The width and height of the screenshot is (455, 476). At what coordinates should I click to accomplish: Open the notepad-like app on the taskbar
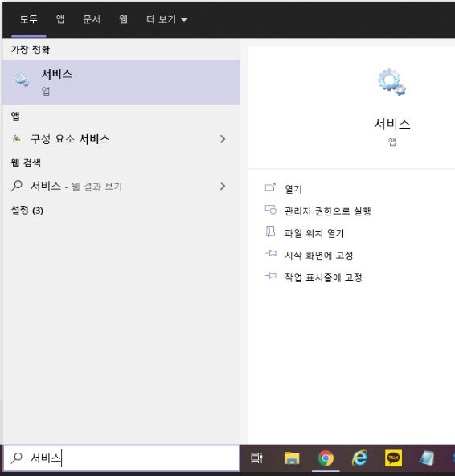point(427,458)
